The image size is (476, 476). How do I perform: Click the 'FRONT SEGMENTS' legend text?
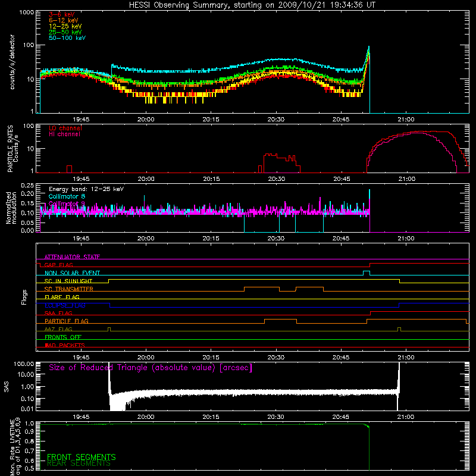82,457
